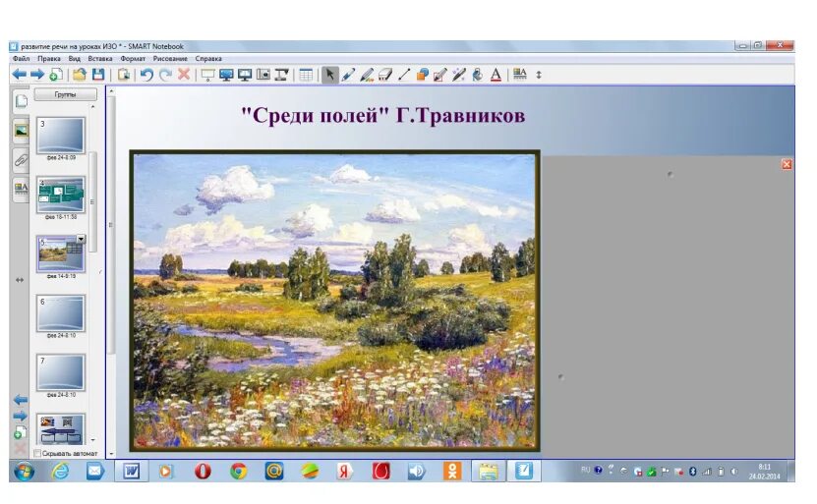Open the Файл menu
The height and width of the screenshot is (504, 817).
pos(22,59)
